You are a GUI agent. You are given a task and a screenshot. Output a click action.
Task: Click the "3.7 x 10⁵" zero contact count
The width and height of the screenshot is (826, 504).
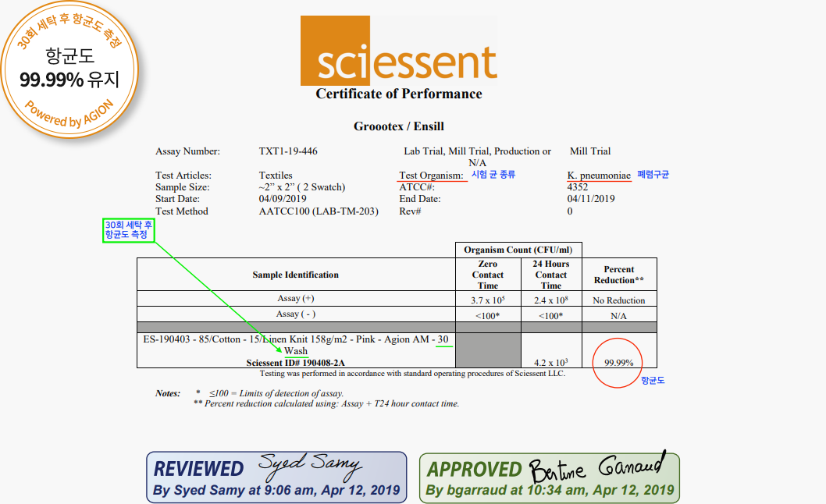tap(488, 300)
